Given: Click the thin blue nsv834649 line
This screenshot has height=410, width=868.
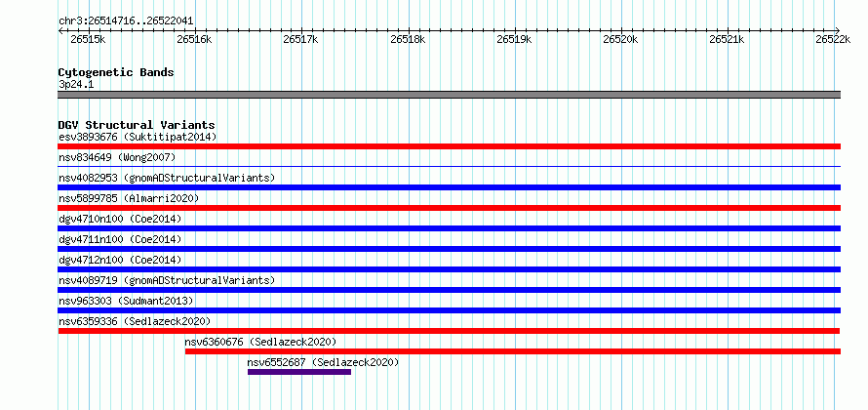Looking at the screenshot, I should [x=450, y=166].
